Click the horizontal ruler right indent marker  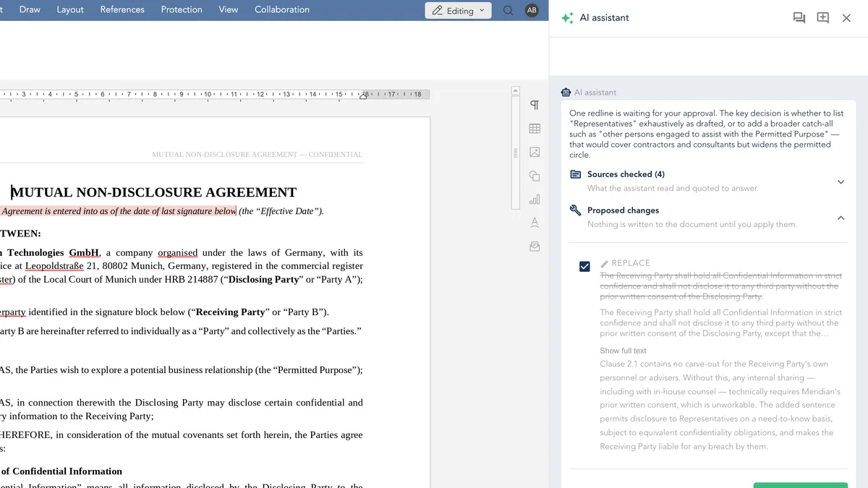[363, 95]
